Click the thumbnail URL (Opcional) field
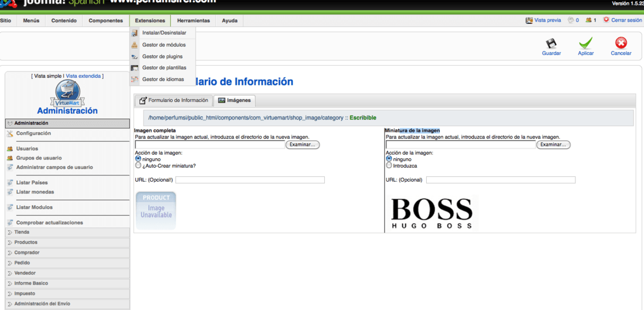 pos(501,180)
